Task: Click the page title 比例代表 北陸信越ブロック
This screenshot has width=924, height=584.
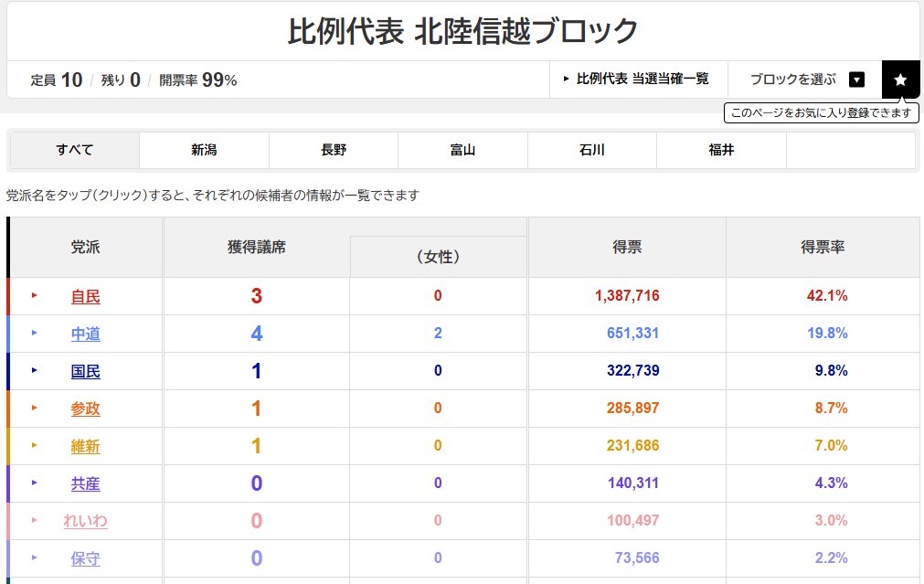Action: tap(462, 31)
